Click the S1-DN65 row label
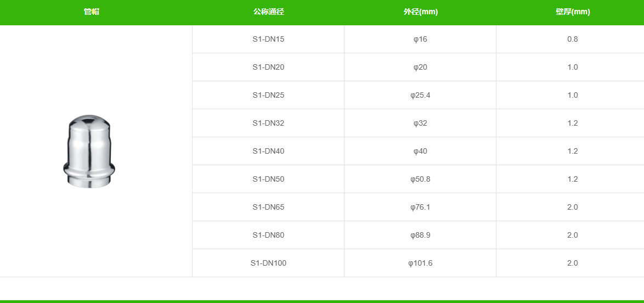Screen dimensions: 644x303 pyautogui.click(x=268, y=207)
